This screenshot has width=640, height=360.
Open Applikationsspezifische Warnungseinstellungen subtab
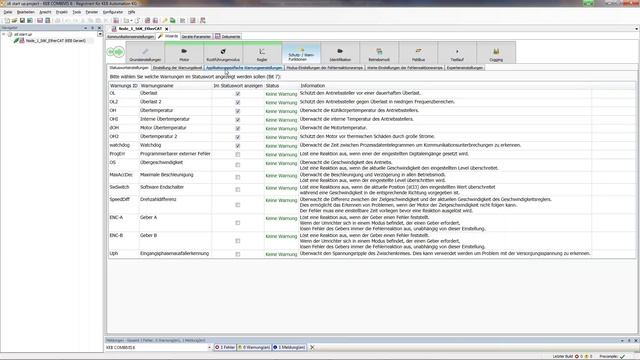click(x=244, y=68)
